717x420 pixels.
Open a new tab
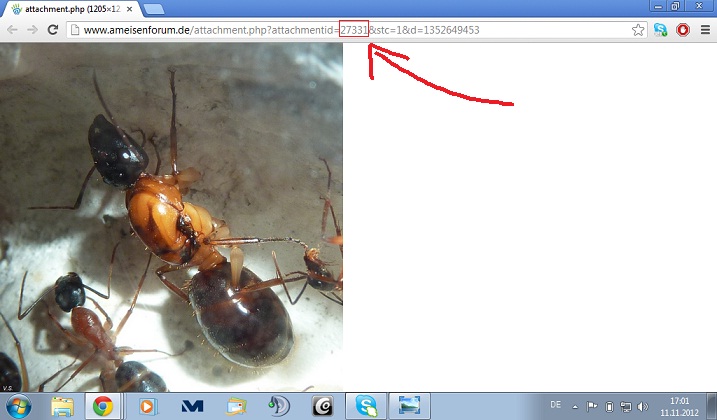154,9
